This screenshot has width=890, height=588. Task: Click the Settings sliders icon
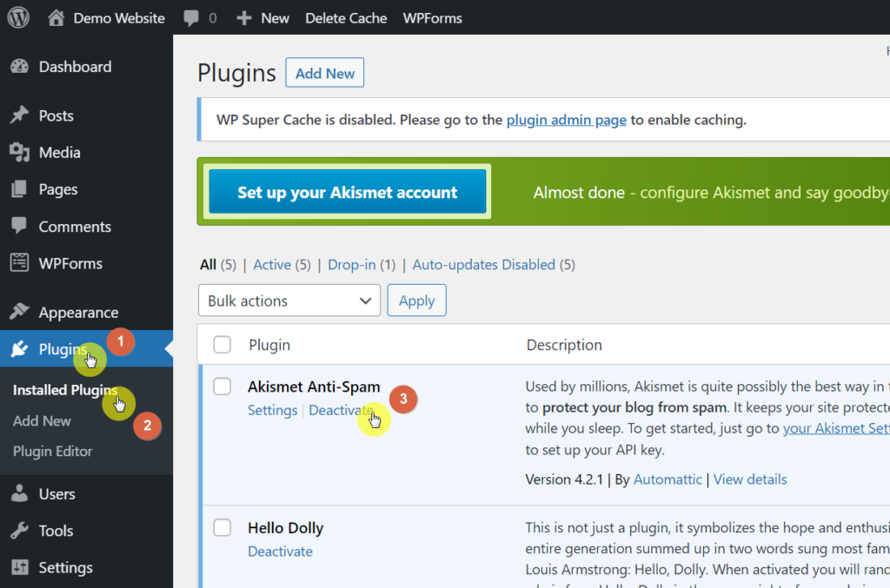(x=19, y=567)
